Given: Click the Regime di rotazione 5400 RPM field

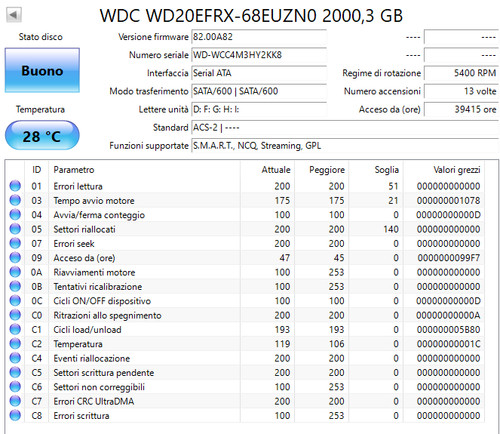Looking at the screenshot, I should click(x=461, y=73).
